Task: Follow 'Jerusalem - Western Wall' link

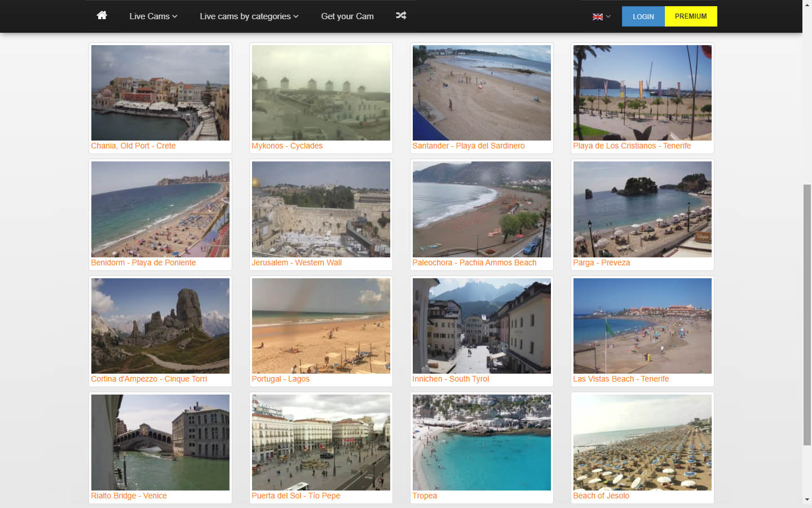Action: coord(297,262)
